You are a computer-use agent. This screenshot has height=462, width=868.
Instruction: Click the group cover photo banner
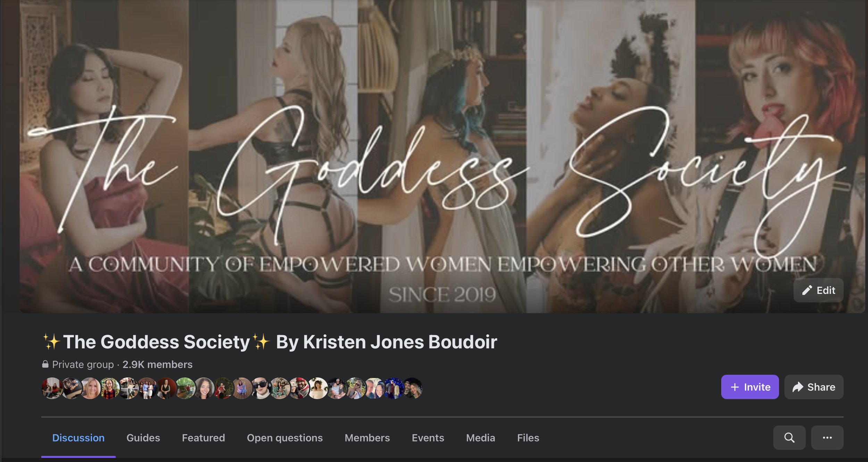442,156
